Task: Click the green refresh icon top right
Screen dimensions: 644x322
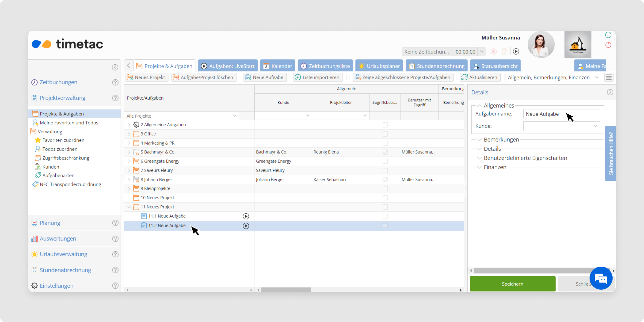Action: click(608, 35)
